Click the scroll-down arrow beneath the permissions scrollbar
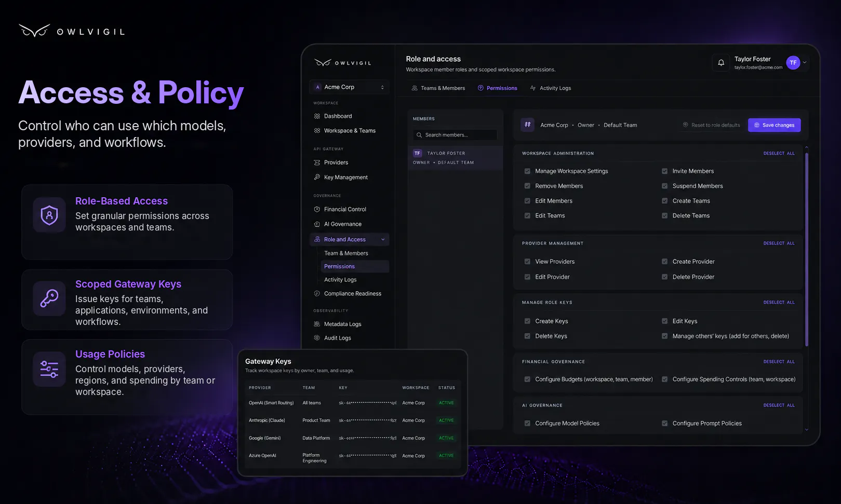The image size is (841, 504). [x=807, y=430]
